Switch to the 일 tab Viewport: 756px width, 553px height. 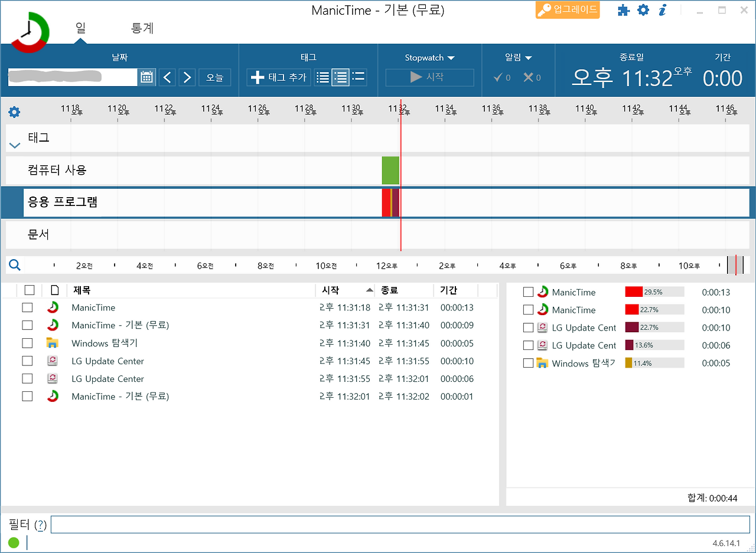point(80,28)
